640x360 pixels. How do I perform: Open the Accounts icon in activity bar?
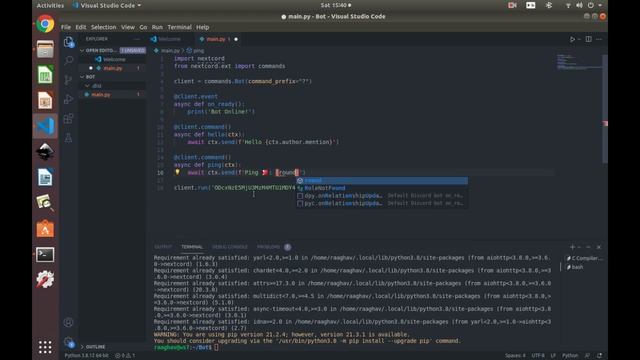tap(69, 322)
